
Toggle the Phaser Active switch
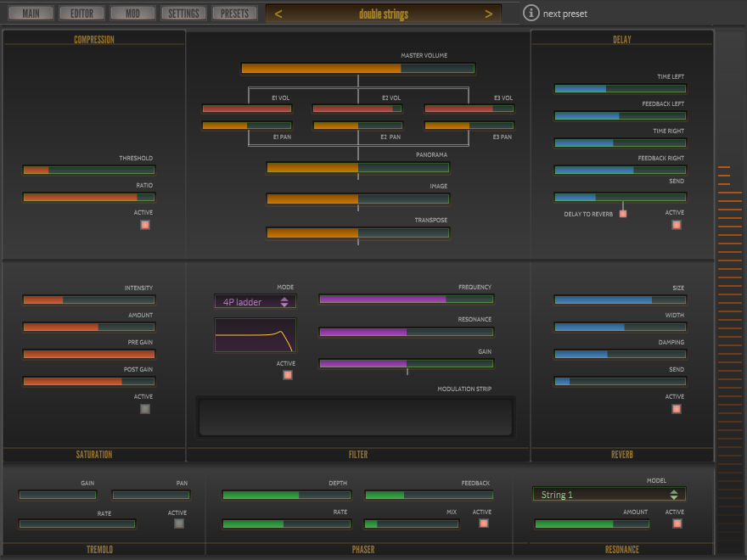pyautogui.click(x=484, y=524)
